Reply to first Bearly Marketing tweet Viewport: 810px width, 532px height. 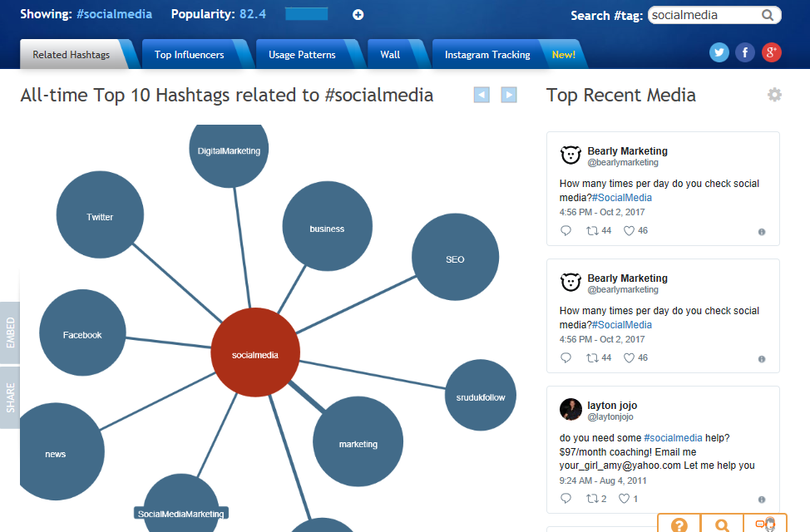click(566, 230)
